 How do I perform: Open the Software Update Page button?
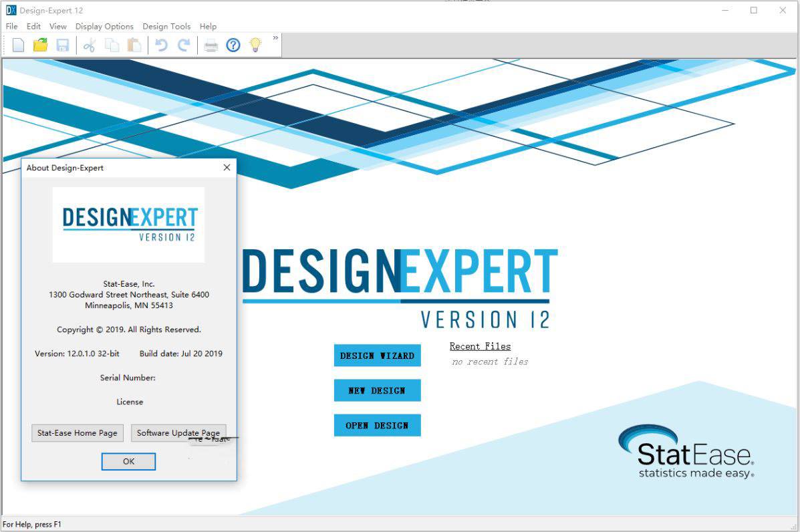[178, 433]
